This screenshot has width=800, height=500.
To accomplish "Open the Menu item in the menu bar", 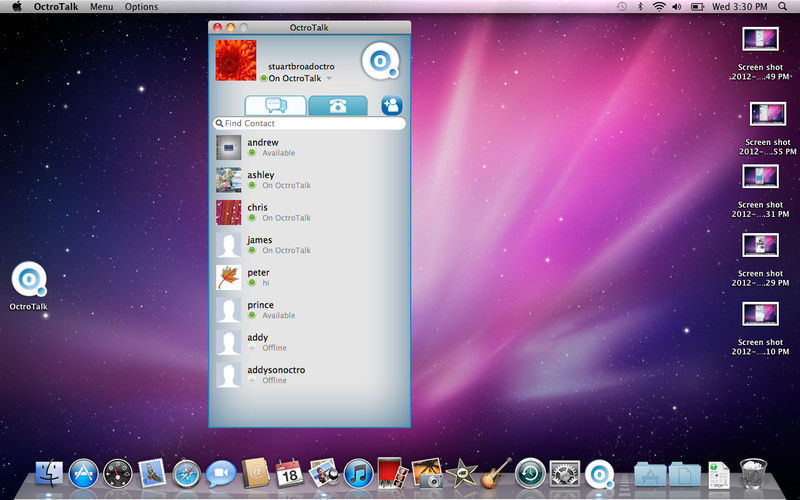I will pos(102,7).
